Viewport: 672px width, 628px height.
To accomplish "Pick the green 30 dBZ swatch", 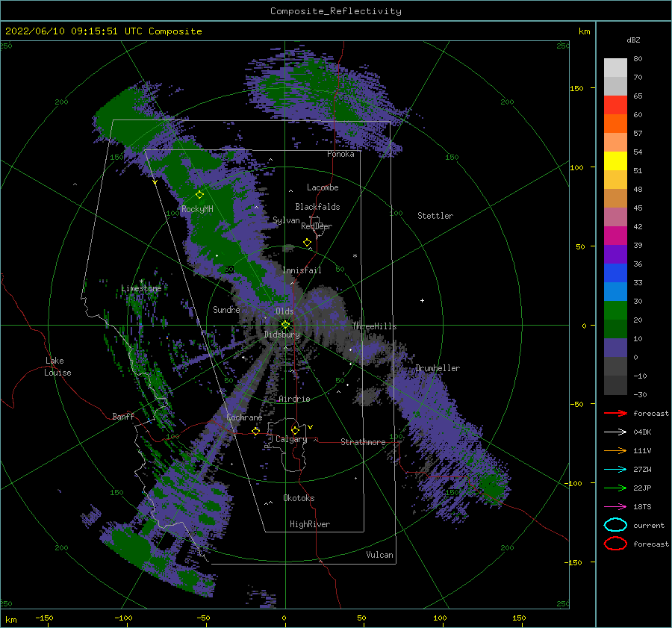I will [615, 310].
